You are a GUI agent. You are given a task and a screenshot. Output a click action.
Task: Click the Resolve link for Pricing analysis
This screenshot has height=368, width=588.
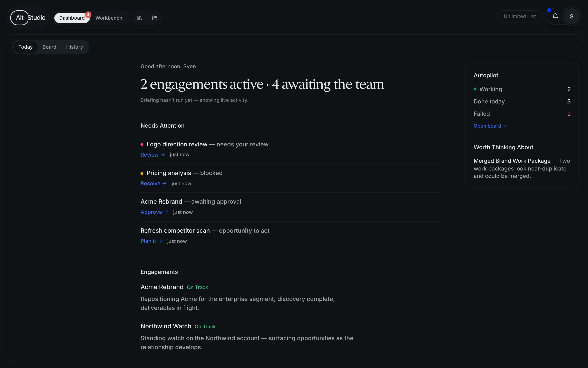click(x=154, y=184)
